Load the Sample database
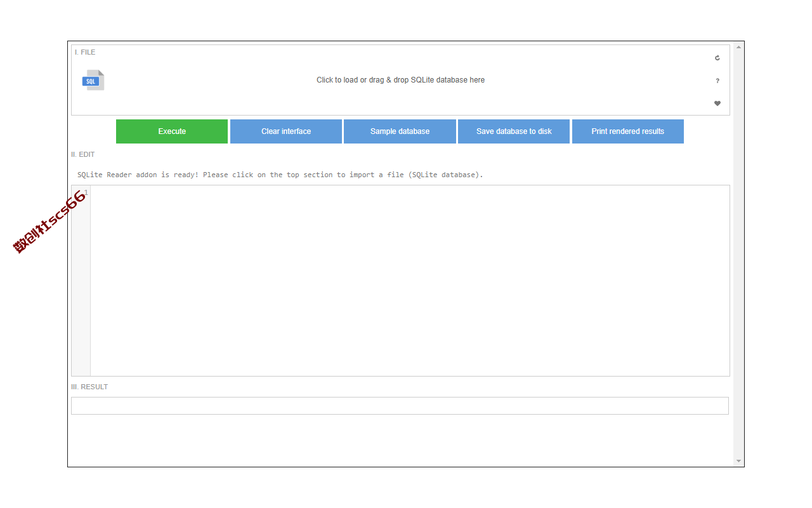 click(400, 131)
